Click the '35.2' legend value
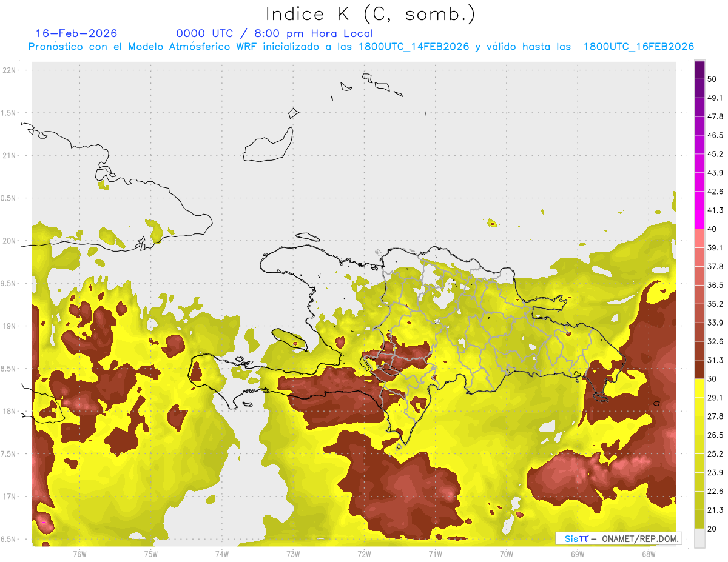Image resolution: width=728 pixels, height=562 pixels. click(x=715, y=304)
